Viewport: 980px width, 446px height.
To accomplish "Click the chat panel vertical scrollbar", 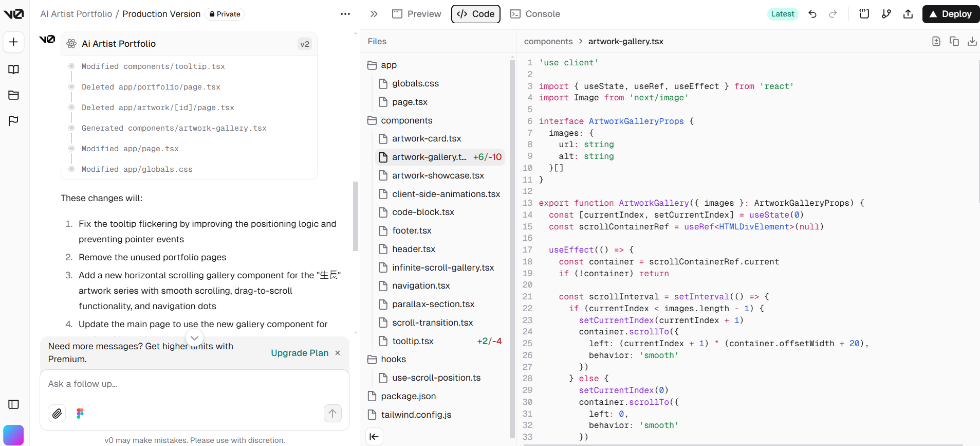I will pos(356,216).
